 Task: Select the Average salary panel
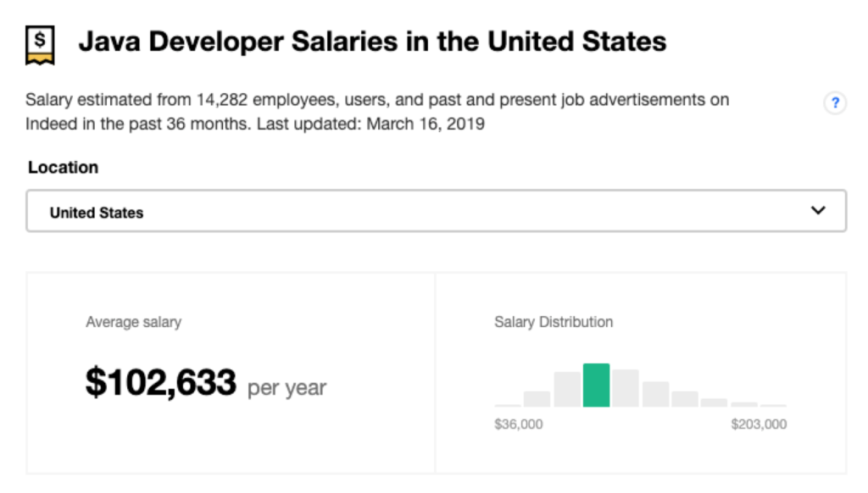[x=229, y=368]
